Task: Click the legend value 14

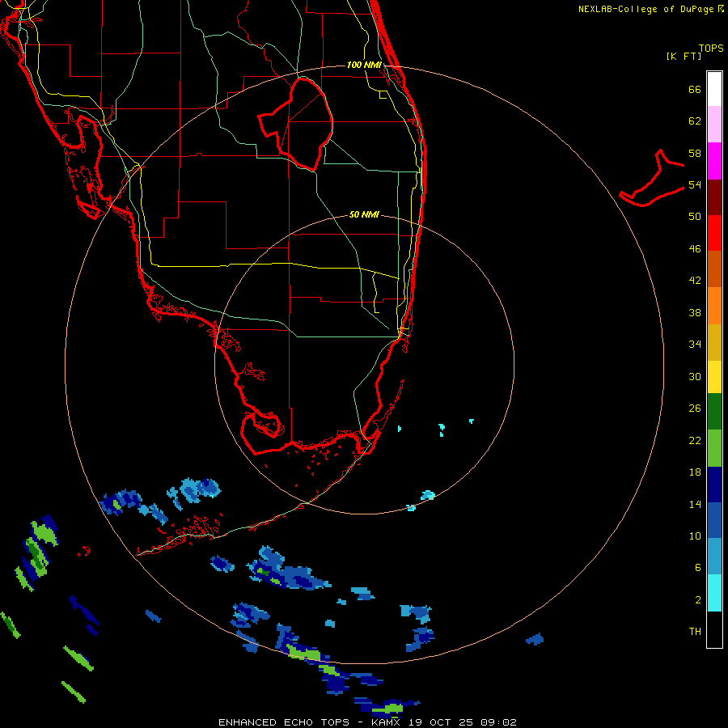Action: pos(695,504)
